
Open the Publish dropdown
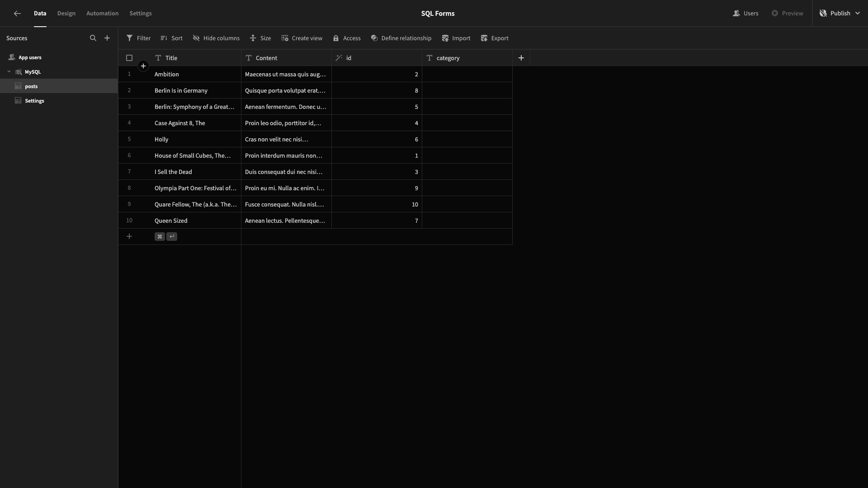840,14
